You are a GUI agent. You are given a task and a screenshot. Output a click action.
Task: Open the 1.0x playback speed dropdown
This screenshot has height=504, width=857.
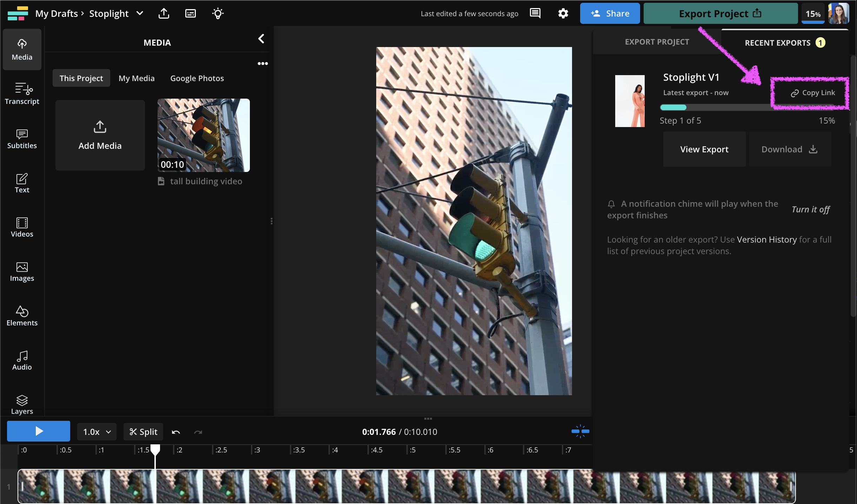point(97,432)
